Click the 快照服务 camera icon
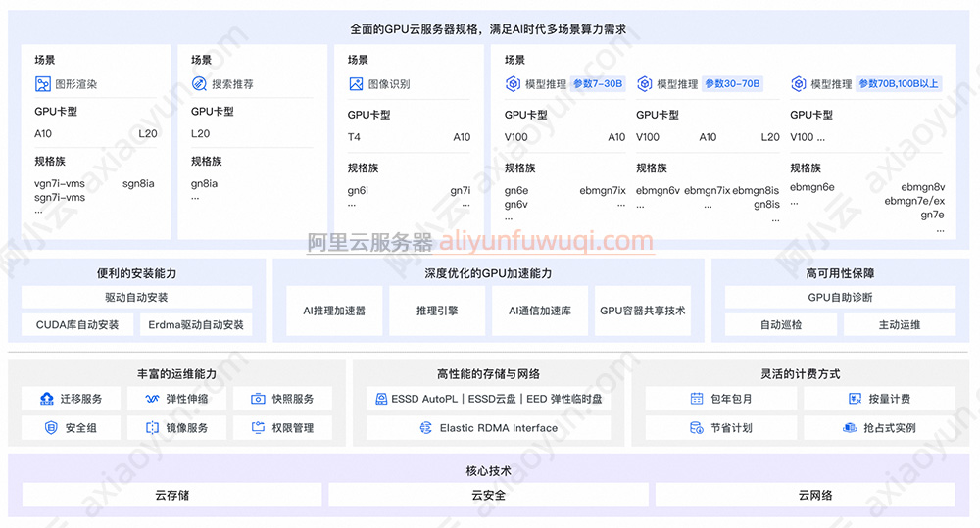Image resolution: width=980 pixels, height=528 pixels. point(258,399)
